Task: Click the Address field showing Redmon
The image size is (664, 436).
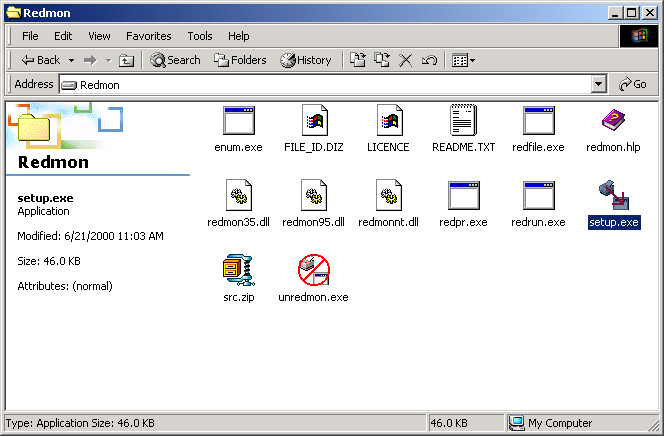Action: coord(325,85)
